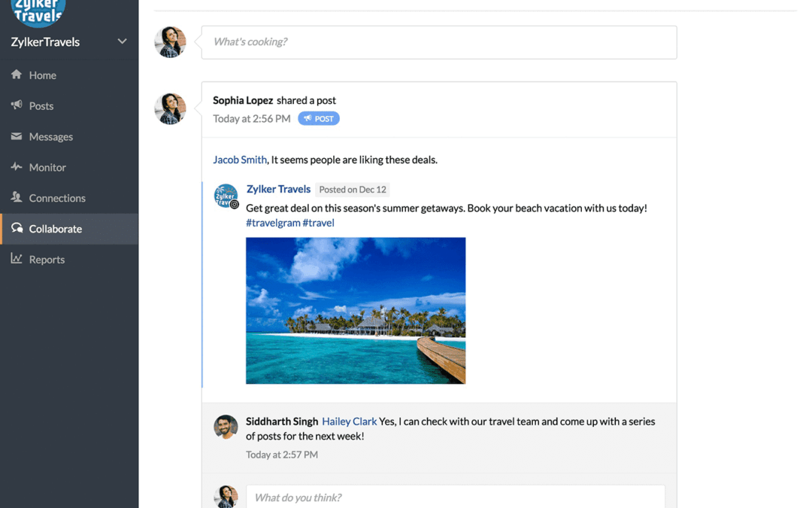Go to Messages in sidebar
This screenshot has width=812, height=508.
(x=69, y=136)
